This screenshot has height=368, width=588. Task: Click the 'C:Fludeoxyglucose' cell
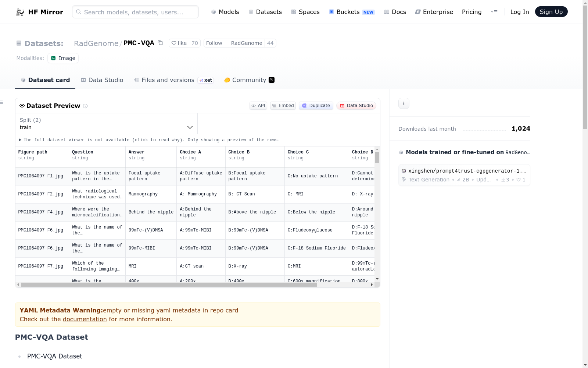(317, 230)
